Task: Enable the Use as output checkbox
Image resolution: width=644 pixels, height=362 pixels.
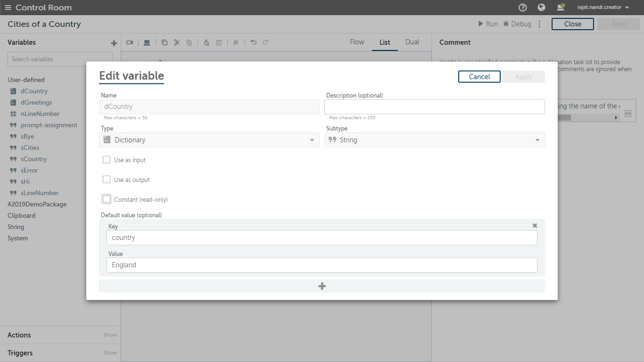Action: [x=107, y=180]
